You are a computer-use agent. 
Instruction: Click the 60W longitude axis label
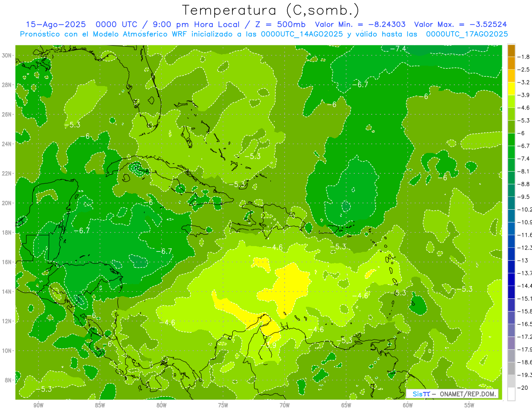tap(408, 405)
